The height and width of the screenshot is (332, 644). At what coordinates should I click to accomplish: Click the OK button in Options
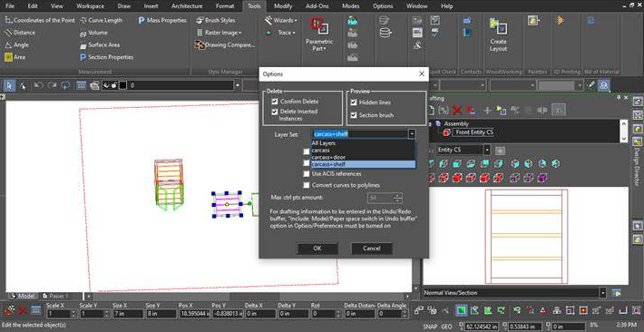tap(317, 249)
